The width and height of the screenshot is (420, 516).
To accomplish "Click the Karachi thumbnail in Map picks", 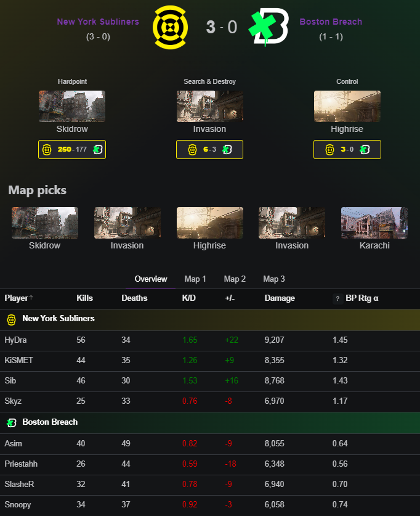I will (374, 223).
